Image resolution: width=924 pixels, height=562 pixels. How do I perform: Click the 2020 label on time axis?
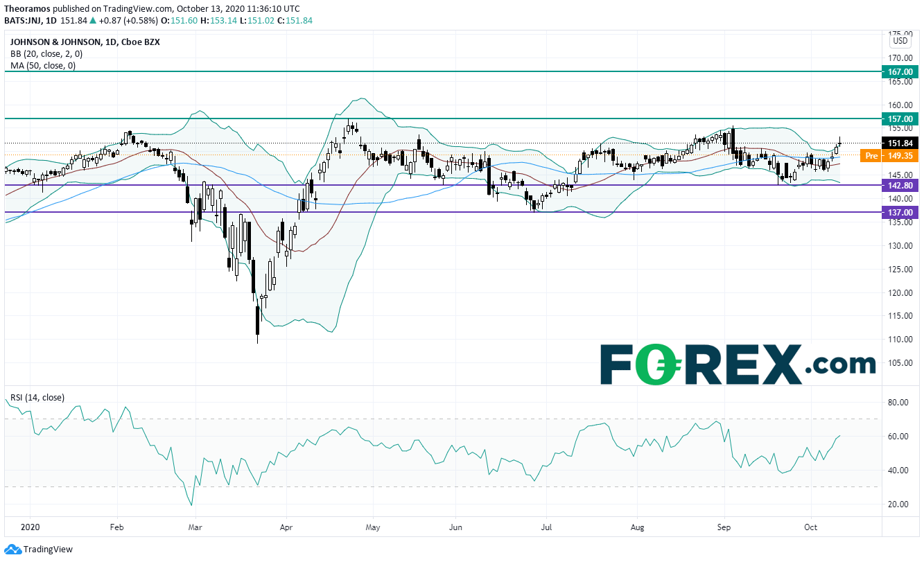coord(31,527)
